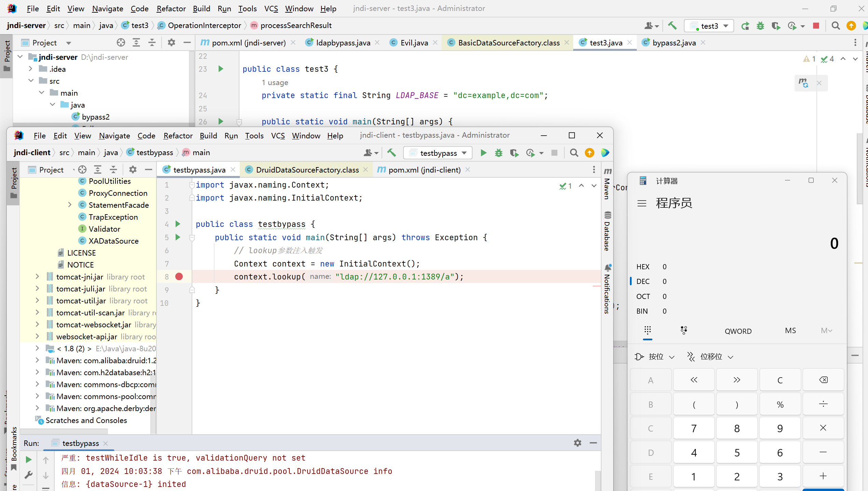
Task: Open the calculator 位移位 bit shift dropdown
Action: click(x=711, y=357)
